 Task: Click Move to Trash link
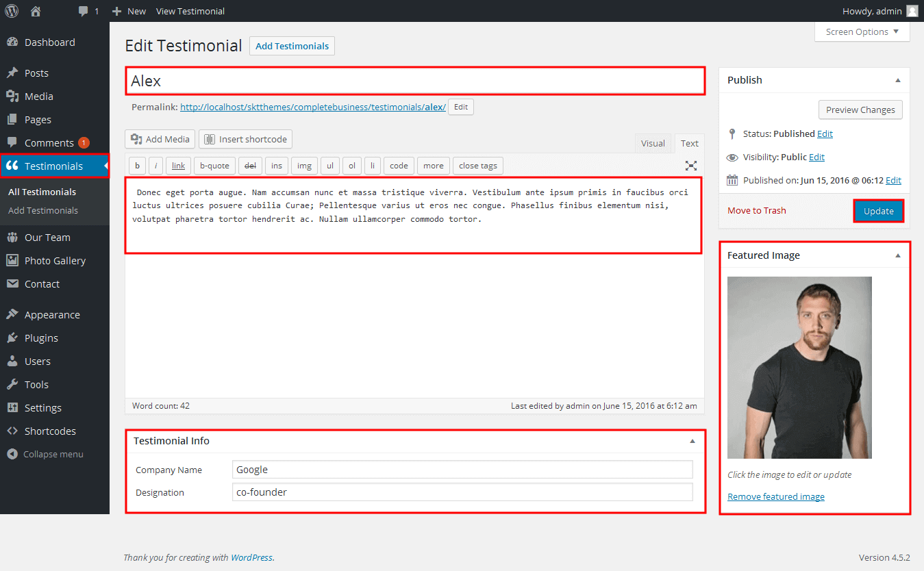point(757,211)
